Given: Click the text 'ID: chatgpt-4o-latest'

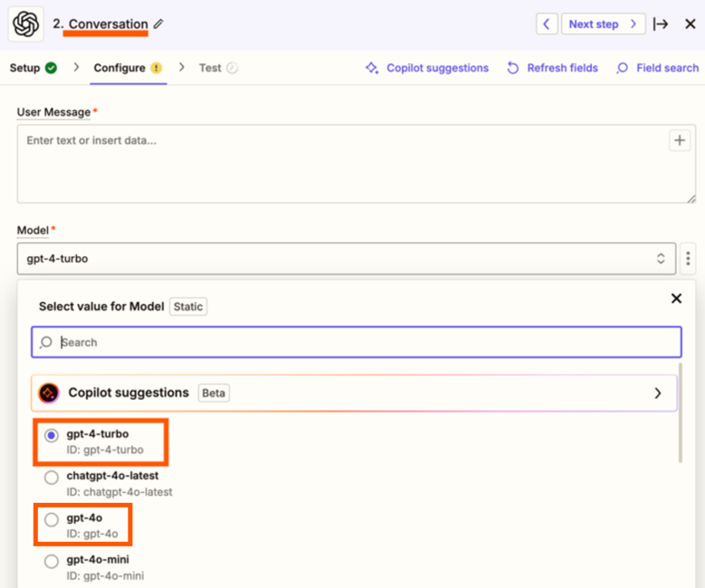Looking at the screenshot, I should pyautogui.click(x=119, y=492).
